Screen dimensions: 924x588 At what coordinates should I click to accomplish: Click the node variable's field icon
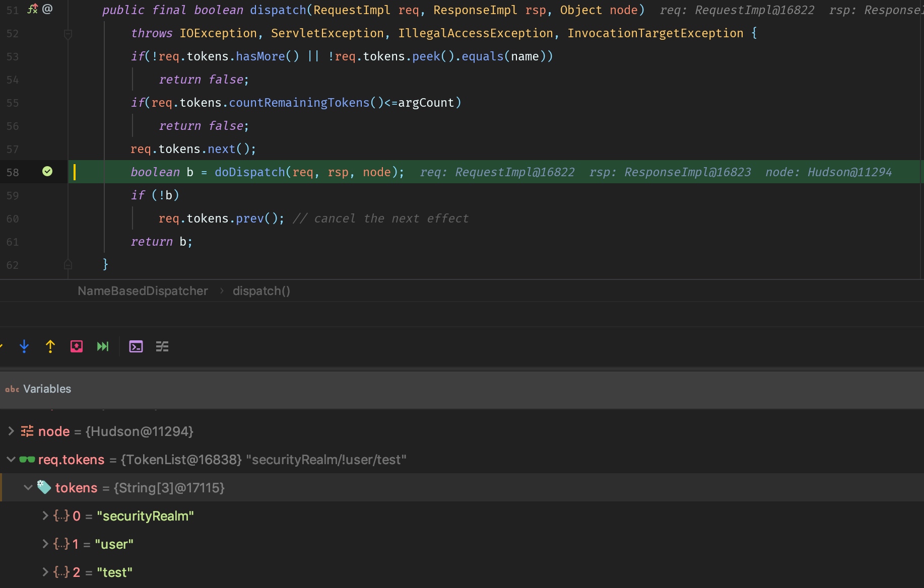pyautogui.click(x=27, y=431)
